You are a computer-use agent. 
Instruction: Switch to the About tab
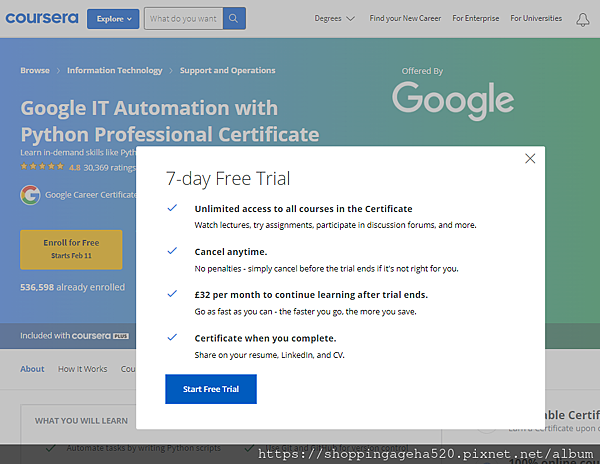point(32,369)
